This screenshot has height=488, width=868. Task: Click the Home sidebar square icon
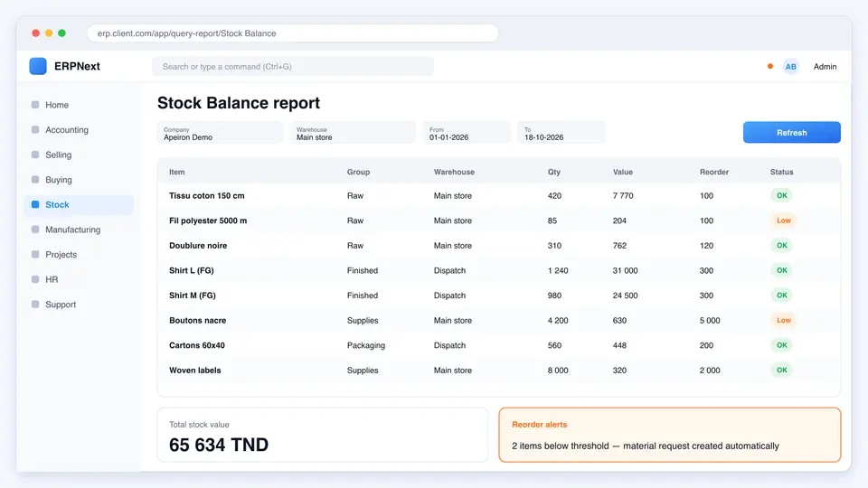click(x=35, y=105)
